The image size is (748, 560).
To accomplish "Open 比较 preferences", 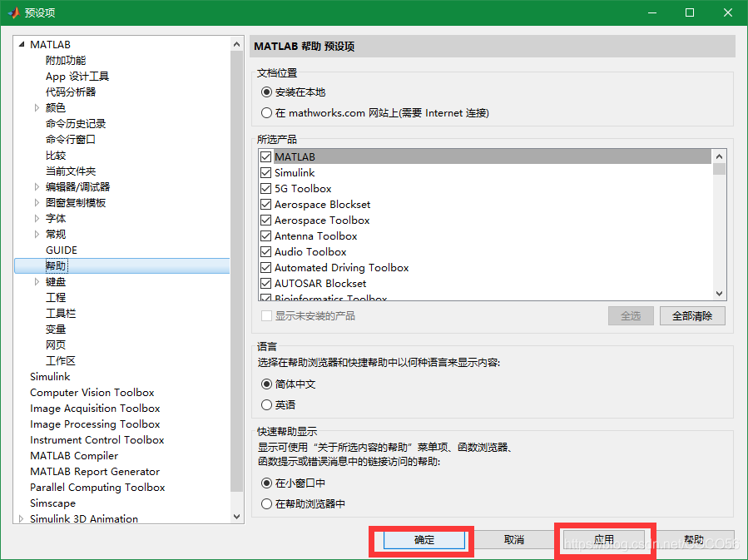I will tap(56, 156).
